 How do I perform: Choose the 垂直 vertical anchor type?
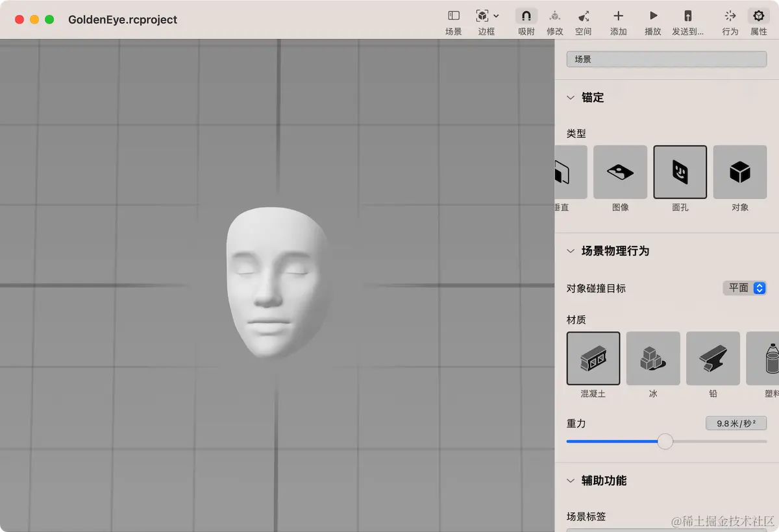[571, 172]
